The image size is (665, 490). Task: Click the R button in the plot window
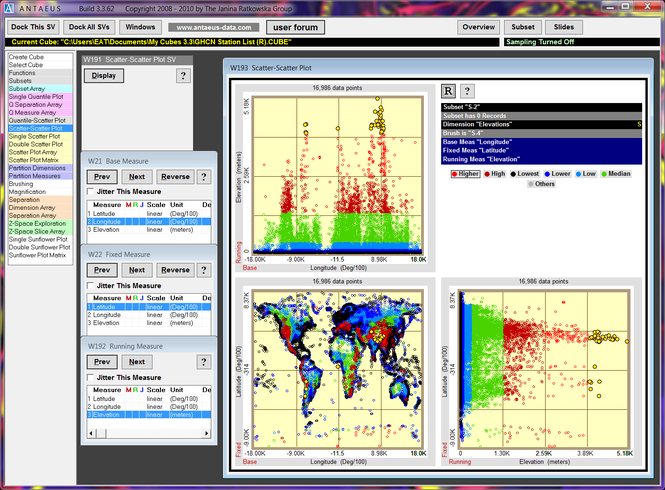click(449, 91)
